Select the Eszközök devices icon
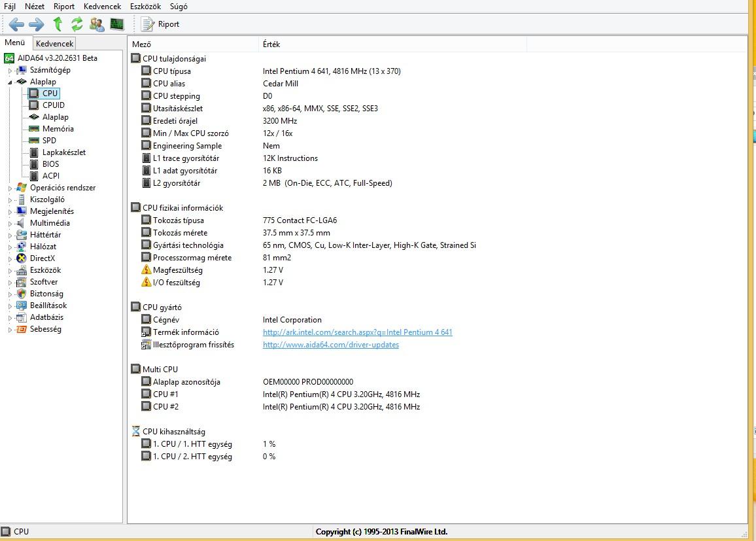The image size is (756, 541). [x=21, y=270]
